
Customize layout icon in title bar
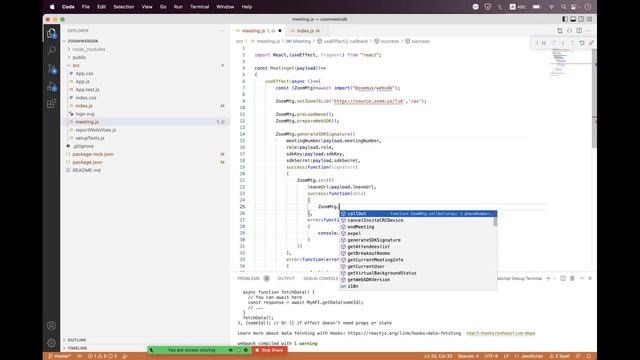[589, 19]
